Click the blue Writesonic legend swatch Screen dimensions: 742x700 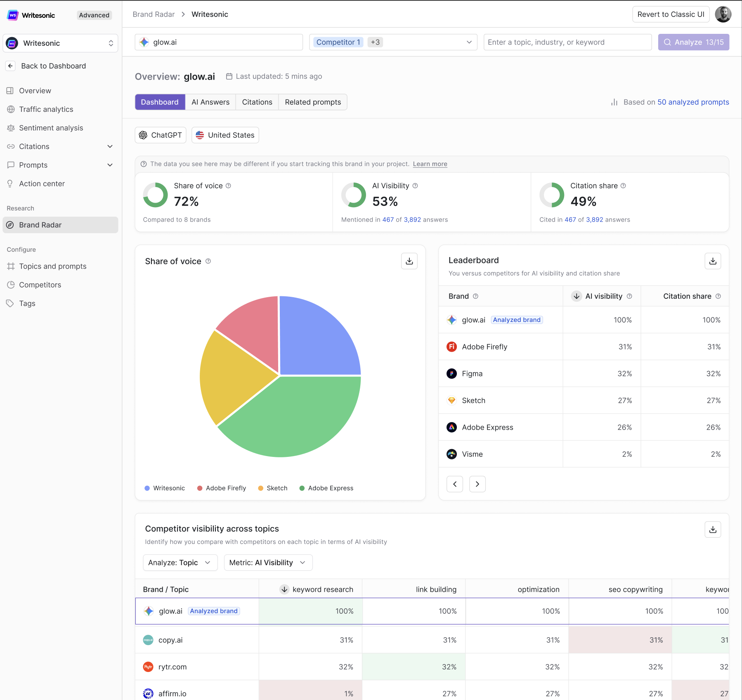tap(147, 488)
